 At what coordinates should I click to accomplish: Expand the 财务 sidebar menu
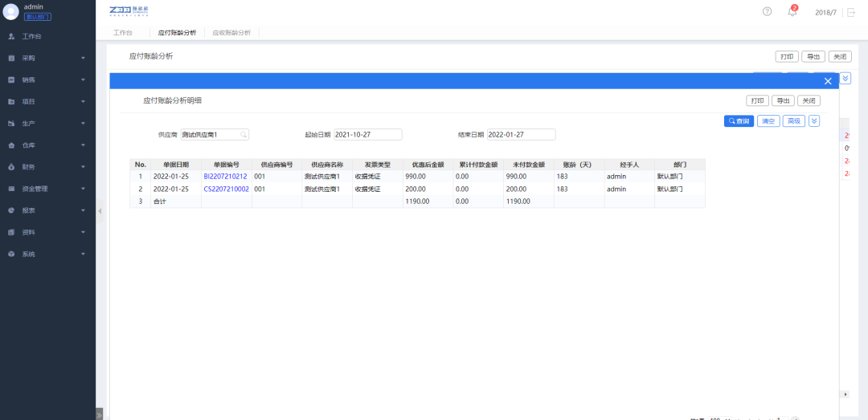[x=47, y=167]
